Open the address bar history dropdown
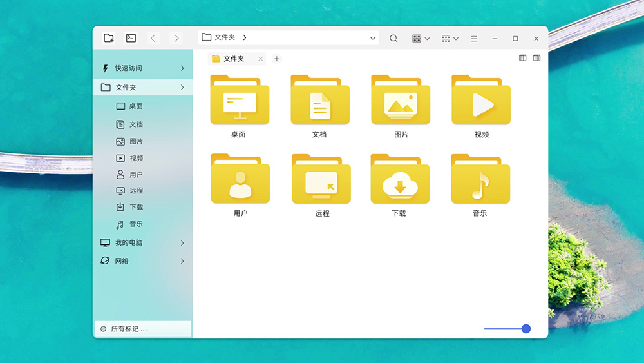The width and height of the screenshot is (644, 363). [373, 39]
